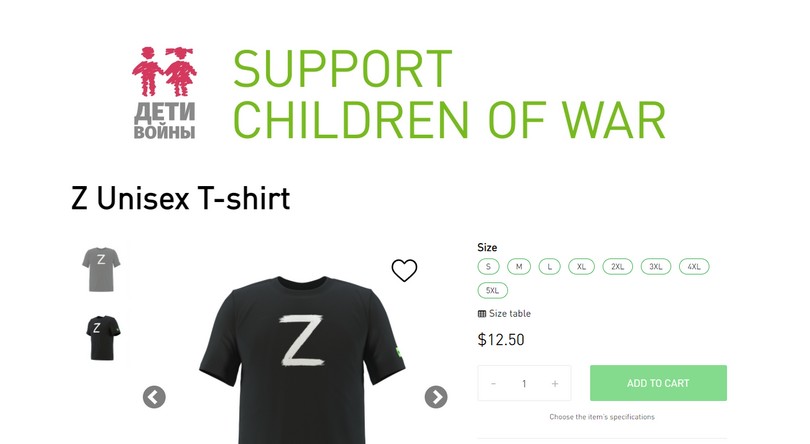Select size S

[x=488, y=267]
